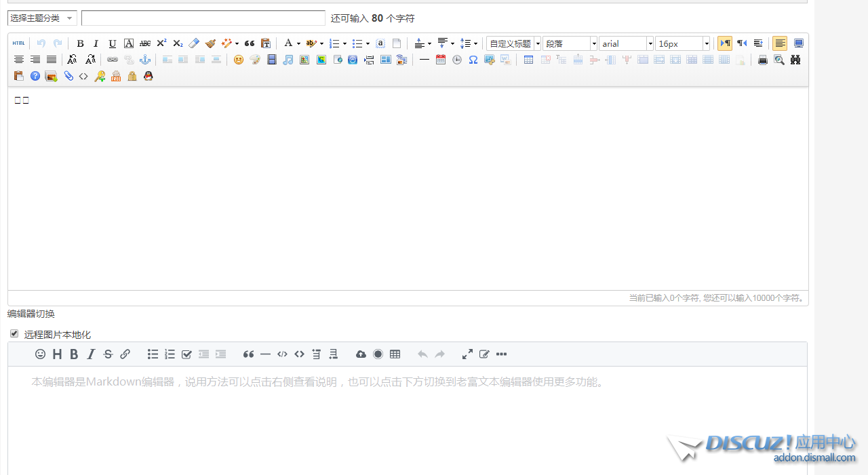Apply superscript formatting

click(161, 43)
